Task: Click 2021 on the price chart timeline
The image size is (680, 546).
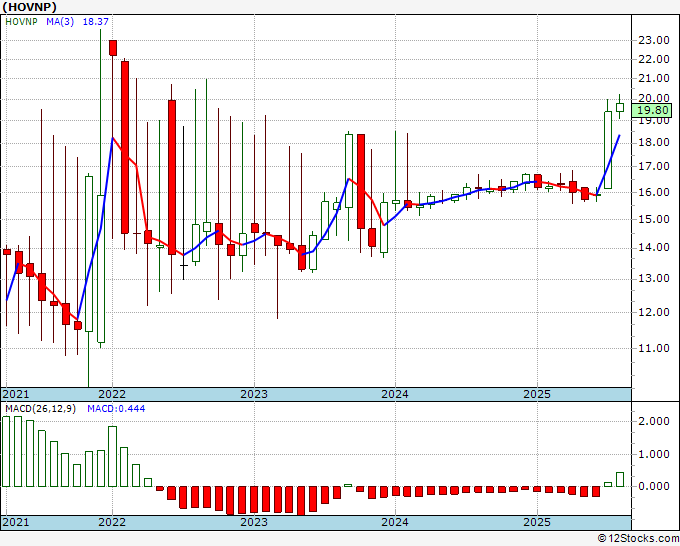Action: click(16, 394)
